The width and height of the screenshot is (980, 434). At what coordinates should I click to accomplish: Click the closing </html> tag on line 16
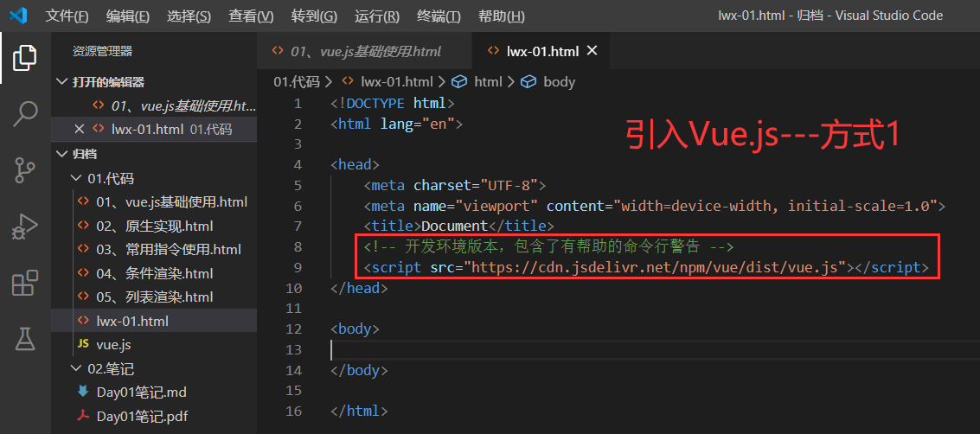pos(359,412)
